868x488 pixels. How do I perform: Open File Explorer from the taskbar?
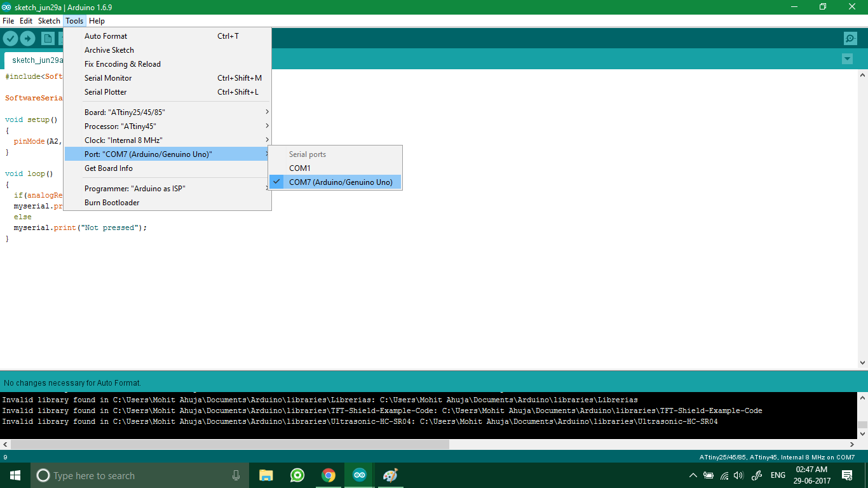click(266, 475)
